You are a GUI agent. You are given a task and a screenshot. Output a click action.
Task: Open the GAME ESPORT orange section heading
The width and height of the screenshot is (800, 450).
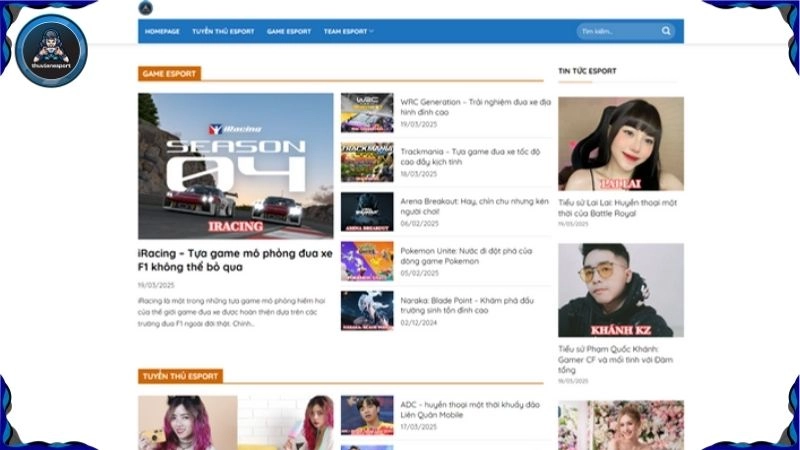click(169, 73)
